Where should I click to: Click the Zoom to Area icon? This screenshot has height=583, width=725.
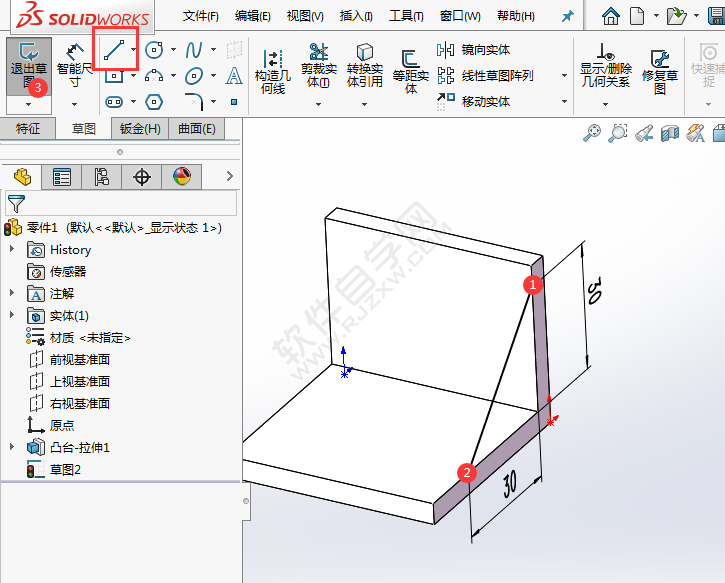[x=618, y=133]
